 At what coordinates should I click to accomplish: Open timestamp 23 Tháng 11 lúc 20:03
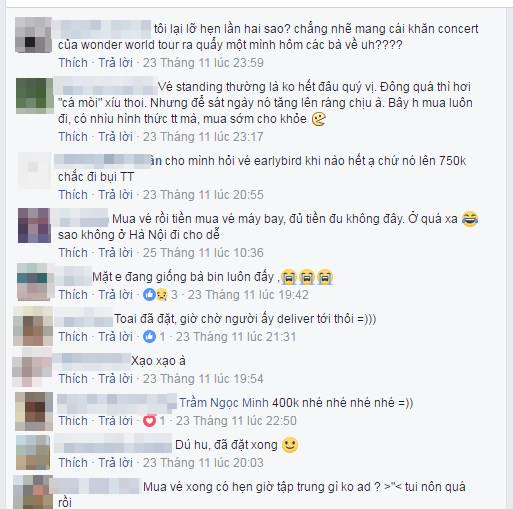click(x=203, y=463)
